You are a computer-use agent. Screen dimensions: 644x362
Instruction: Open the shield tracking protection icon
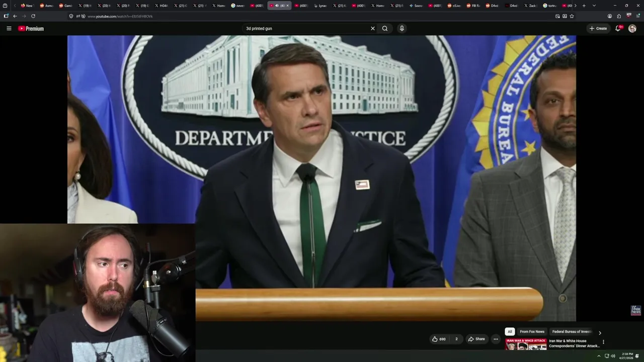pyautogui.click(x=71, y=16)
